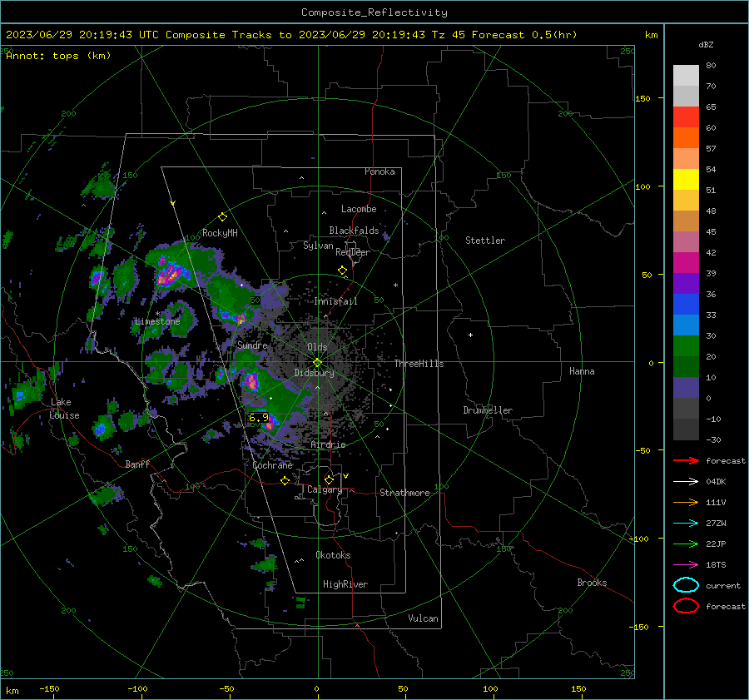Click the Composite_Reflectivity title text

[x=374, y=12]
